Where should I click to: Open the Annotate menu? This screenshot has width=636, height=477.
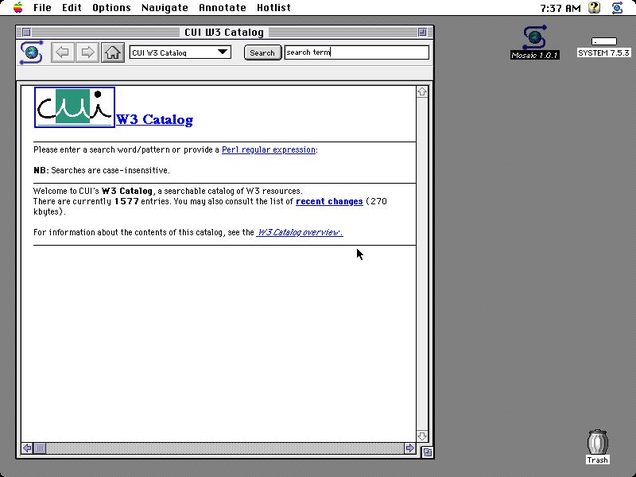[x=222, y=8]
